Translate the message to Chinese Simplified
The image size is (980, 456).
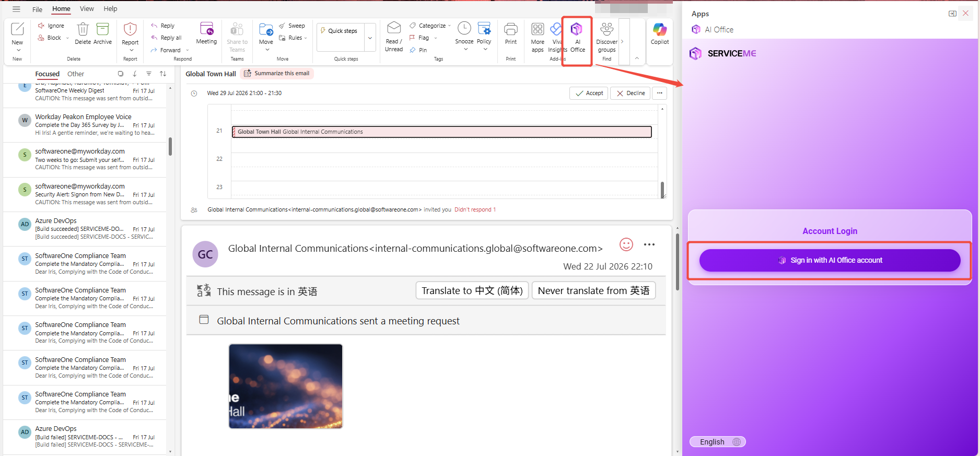[472, 290]
